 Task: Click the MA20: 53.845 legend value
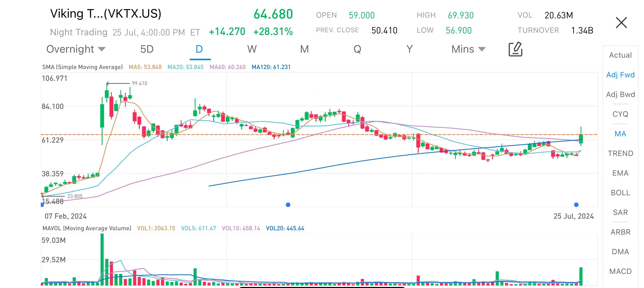coord(185,67)
